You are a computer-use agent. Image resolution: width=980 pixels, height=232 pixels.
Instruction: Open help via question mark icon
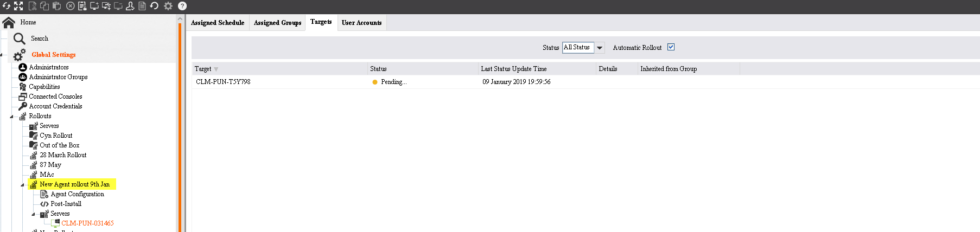coord(182,6)
